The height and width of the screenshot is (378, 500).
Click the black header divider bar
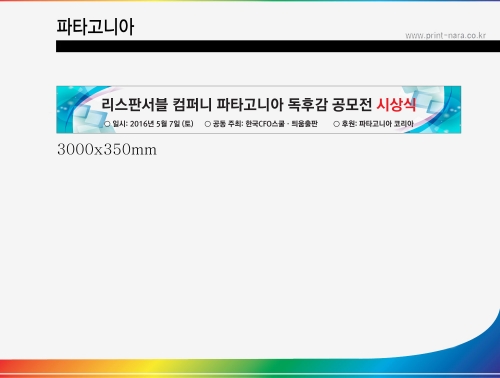coord(278,46)
